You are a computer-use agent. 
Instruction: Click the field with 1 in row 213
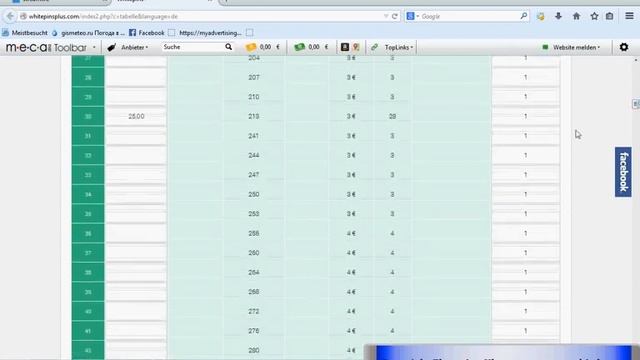click(x=526, y=116)
